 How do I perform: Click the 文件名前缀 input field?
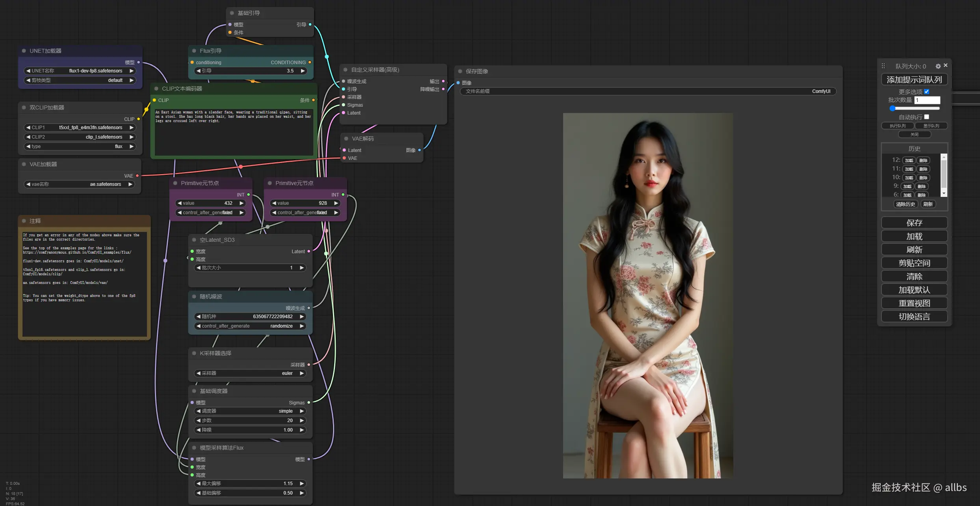[648, 91]
